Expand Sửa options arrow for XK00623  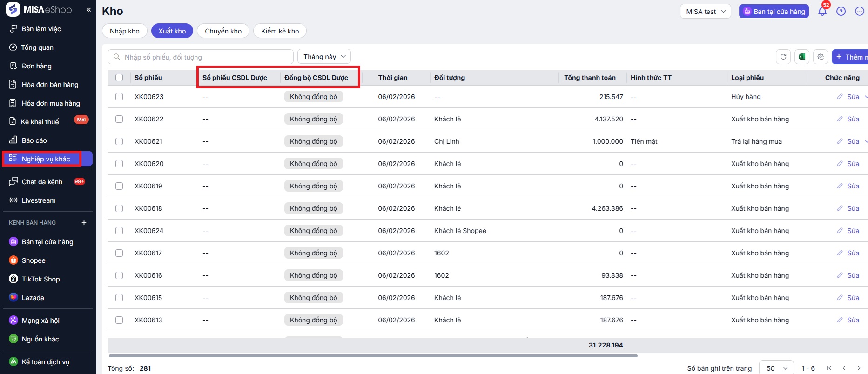(x=866, y=97)
